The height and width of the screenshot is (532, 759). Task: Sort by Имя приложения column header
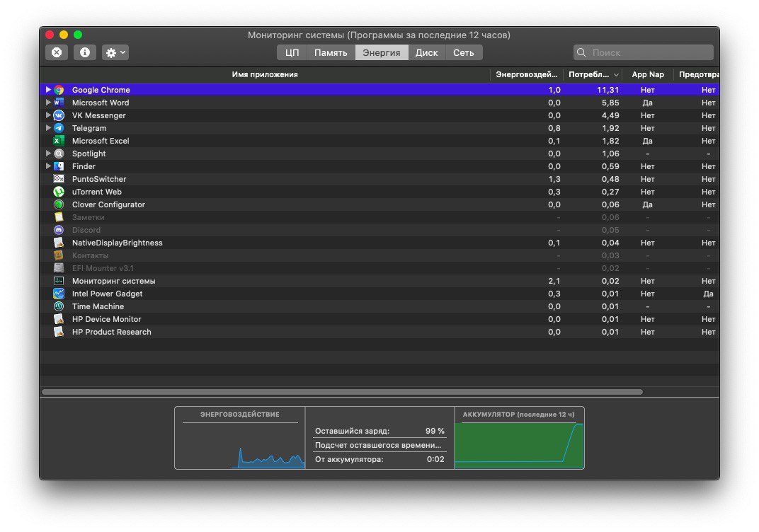tap(265, 74)
